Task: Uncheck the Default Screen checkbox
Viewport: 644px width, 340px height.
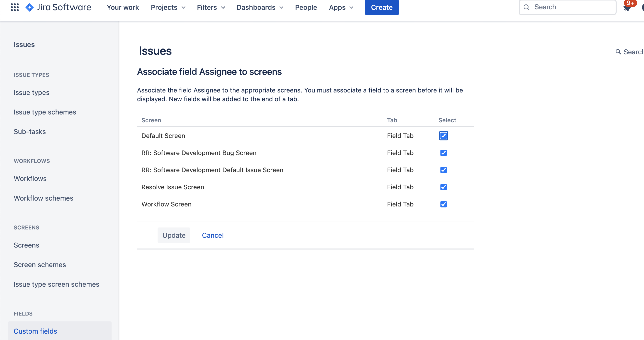Action: [443, 136]
